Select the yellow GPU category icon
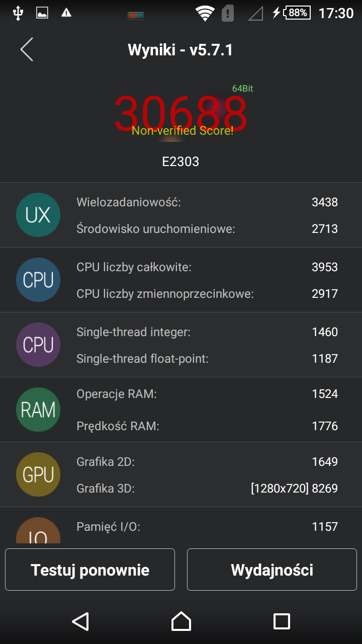This screenshot has height=644, width=362. [38, 474]
